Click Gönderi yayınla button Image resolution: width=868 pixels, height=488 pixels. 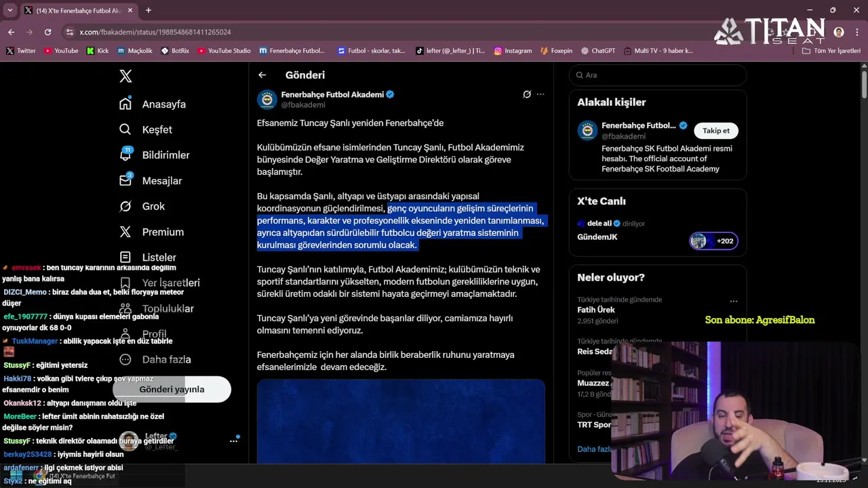coord(172,389)
